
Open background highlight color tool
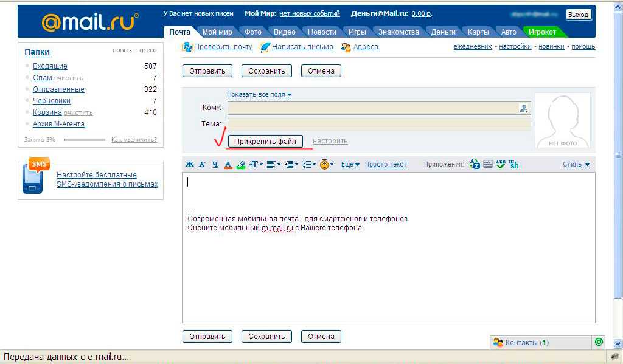pyautogui.click(x=241, y=164)
